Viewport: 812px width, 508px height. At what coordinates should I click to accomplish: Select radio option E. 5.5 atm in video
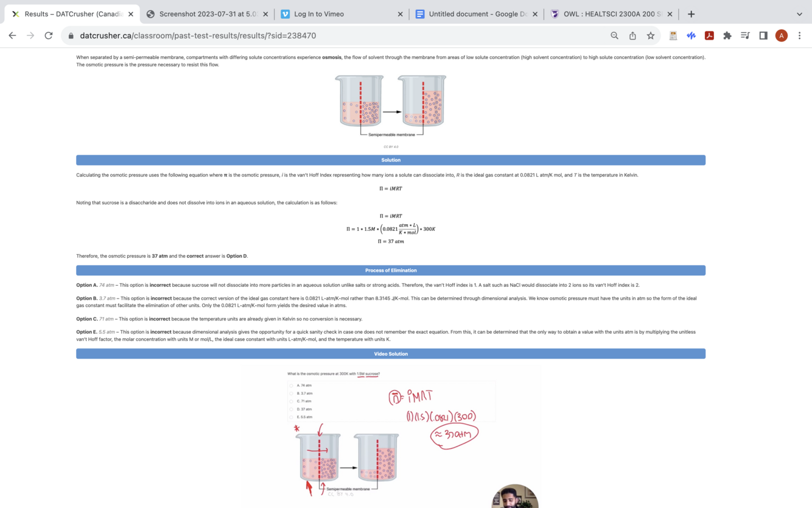[x=292, y=417]
